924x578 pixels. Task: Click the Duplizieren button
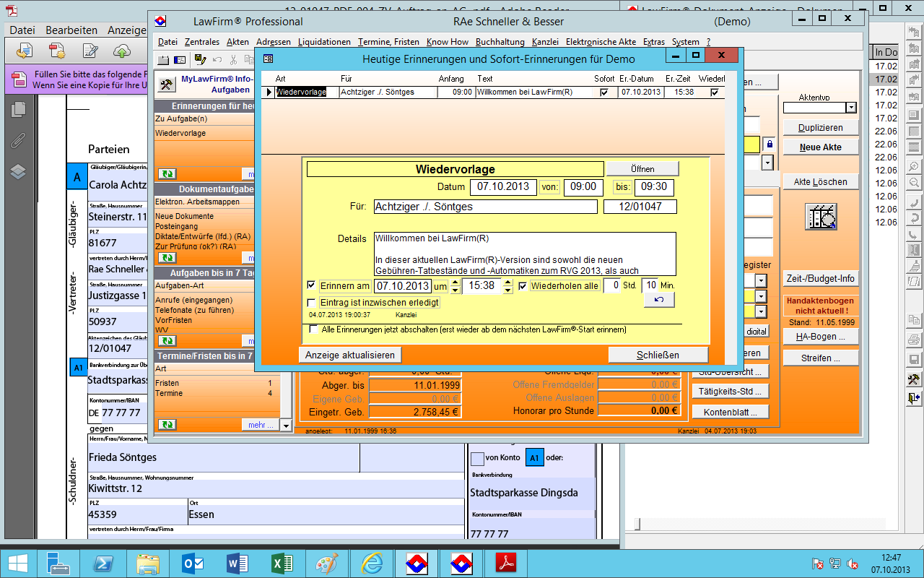(821, 128)
